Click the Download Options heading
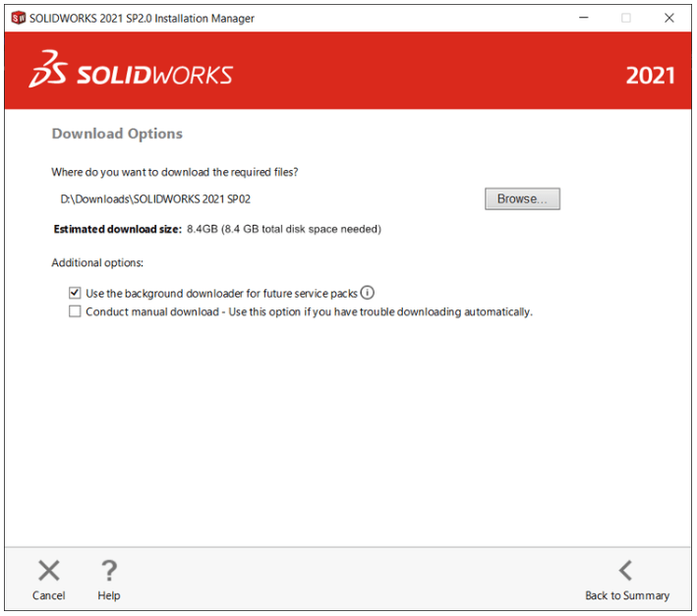Image resolution: width=697 pixels, height=616 pixels. [x=117, y=134]
